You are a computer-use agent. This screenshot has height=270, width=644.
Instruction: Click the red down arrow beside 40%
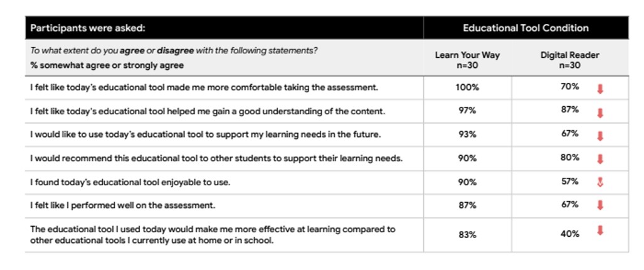point(600,230)
